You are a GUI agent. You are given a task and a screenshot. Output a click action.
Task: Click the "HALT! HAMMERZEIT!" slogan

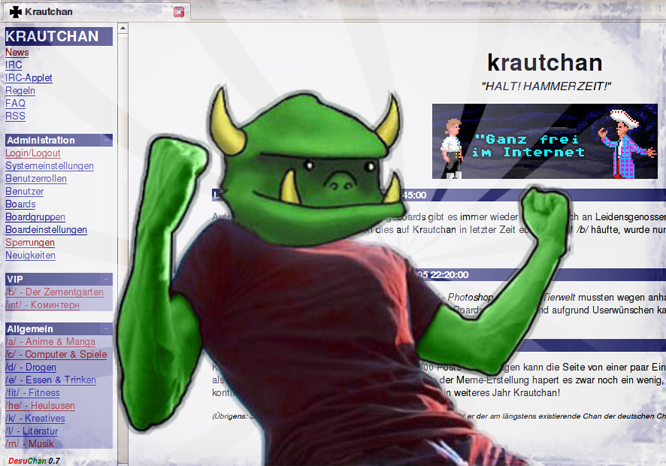(x=546, y=86)
